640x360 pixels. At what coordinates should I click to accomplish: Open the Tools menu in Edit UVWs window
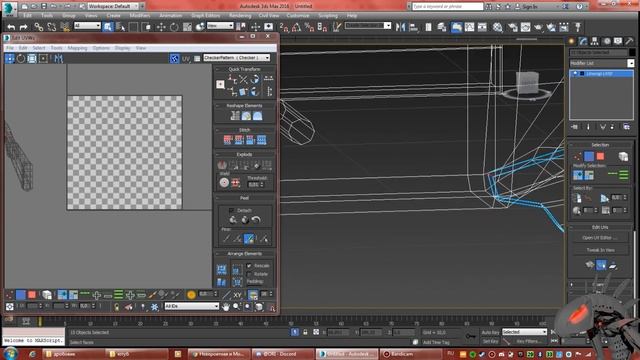click(x=56, y=48)
